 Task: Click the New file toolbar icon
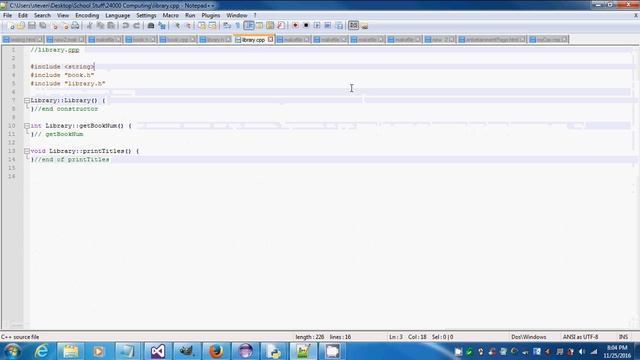coord(11,26)
